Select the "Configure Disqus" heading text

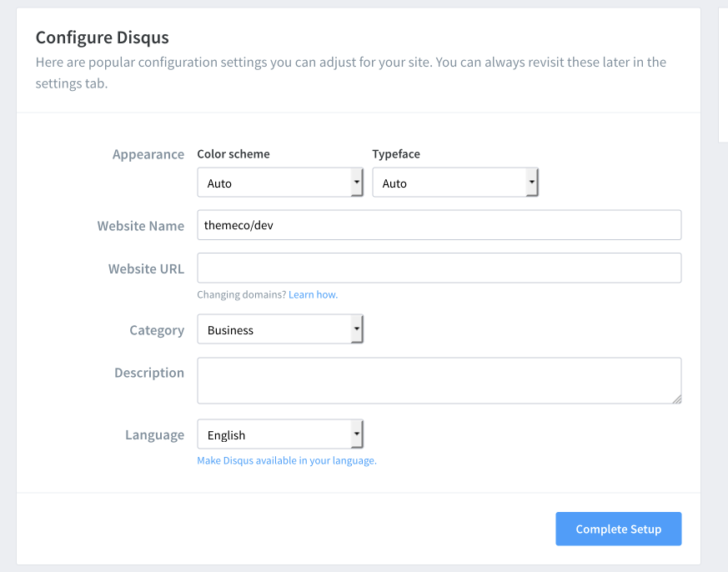pyautogui.click(x=102, y=38)
